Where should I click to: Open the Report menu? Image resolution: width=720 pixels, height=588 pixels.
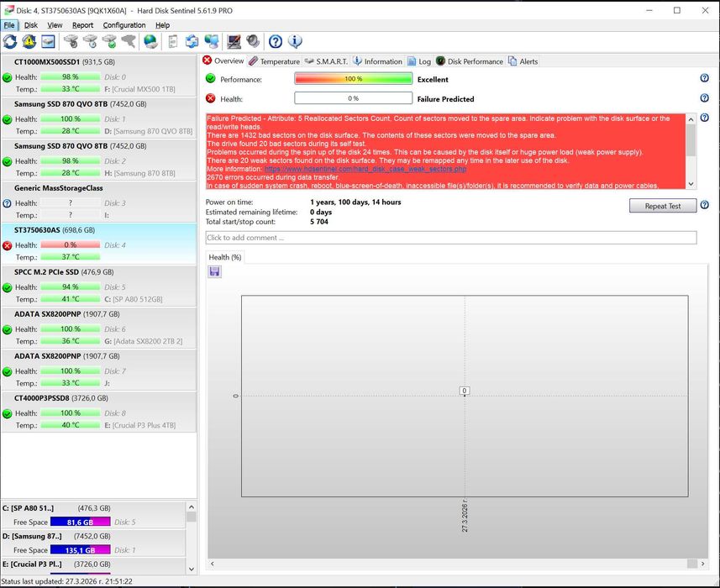point(82,25)
